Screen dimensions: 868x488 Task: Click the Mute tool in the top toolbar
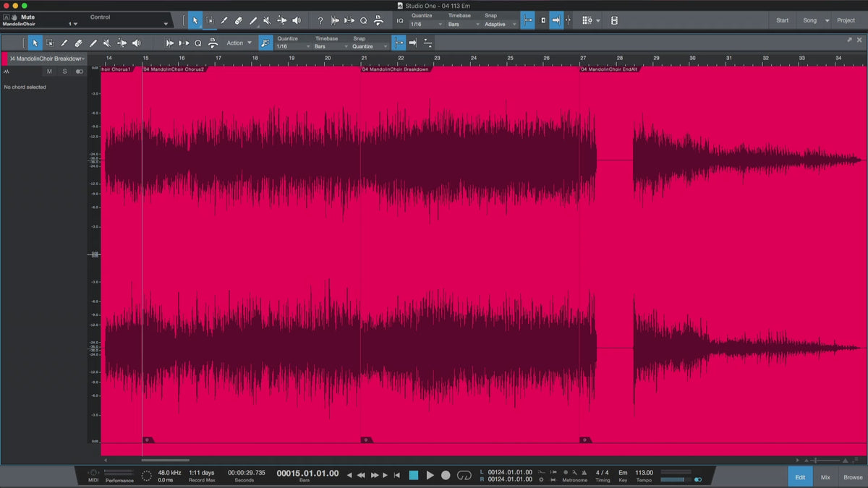click(268, 21)
